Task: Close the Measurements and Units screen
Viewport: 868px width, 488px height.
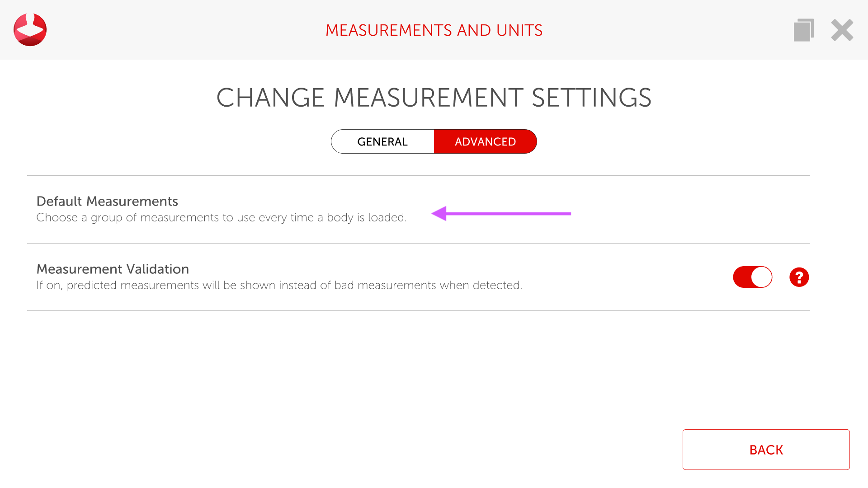Action: coord(842,30)
